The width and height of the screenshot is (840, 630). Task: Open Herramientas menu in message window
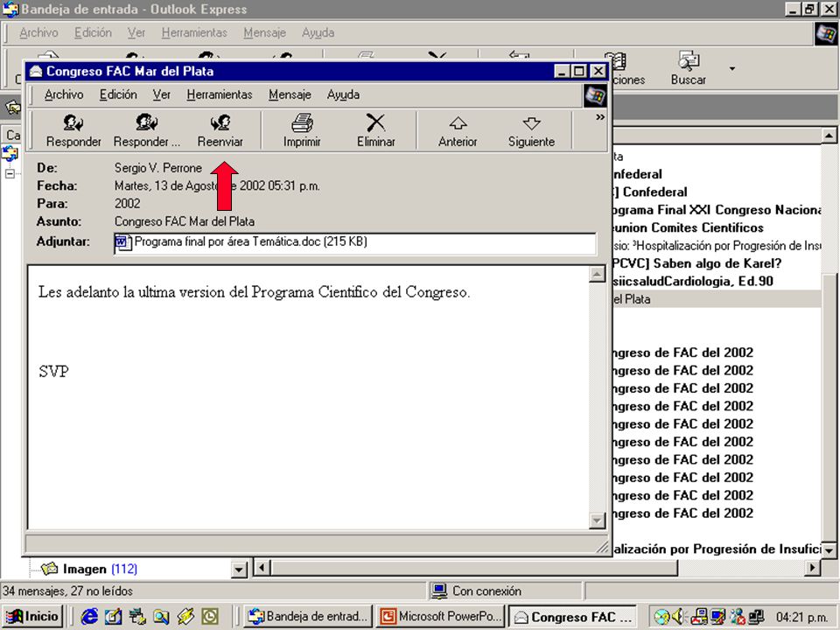pyautogui.click(x=220, y=94)
